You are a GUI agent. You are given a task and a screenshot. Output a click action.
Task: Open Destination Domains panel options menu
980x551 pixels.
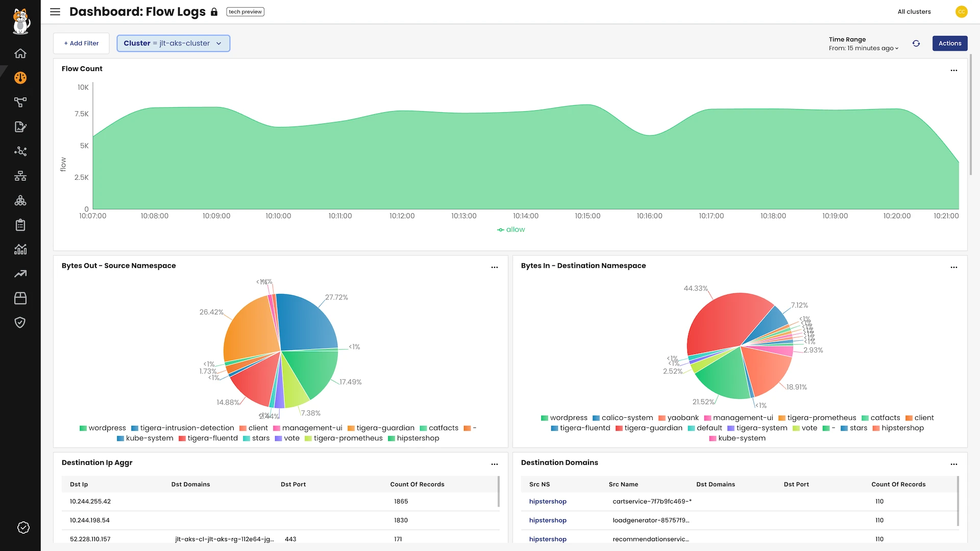(953, 464)
